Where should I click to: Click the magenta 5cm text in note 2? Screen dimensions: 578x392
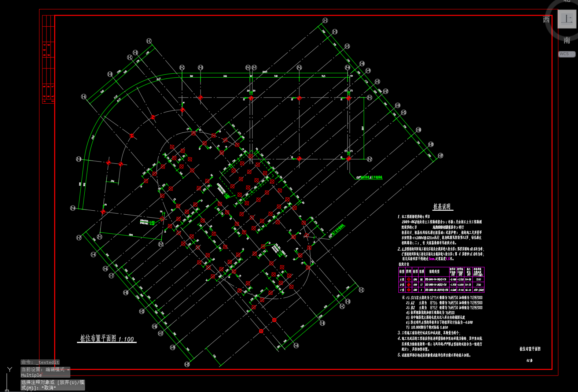pos(431,259)
